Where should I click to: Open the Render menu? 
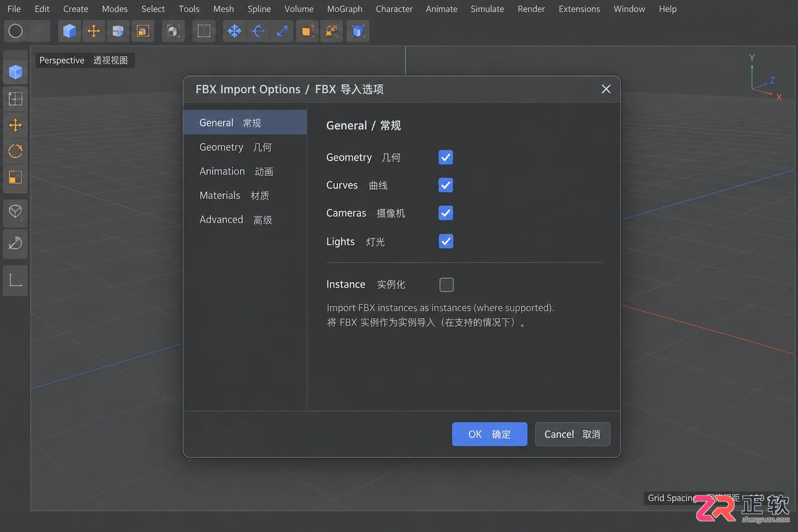coord(531,9)
